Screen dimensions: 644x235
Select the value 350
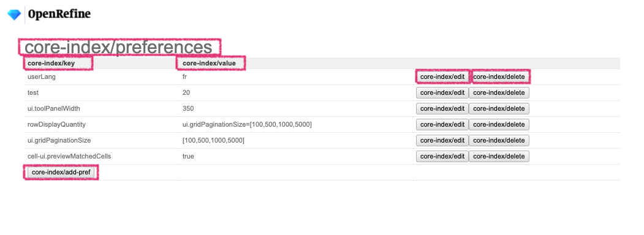[188, 109]
